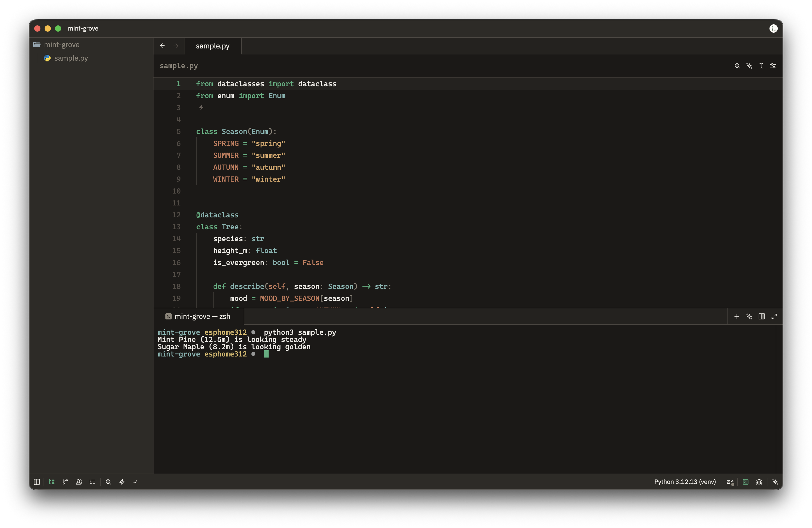Open the Debugger panel bug icon
The height and width of the screenshot is (528, 812).
759,482
